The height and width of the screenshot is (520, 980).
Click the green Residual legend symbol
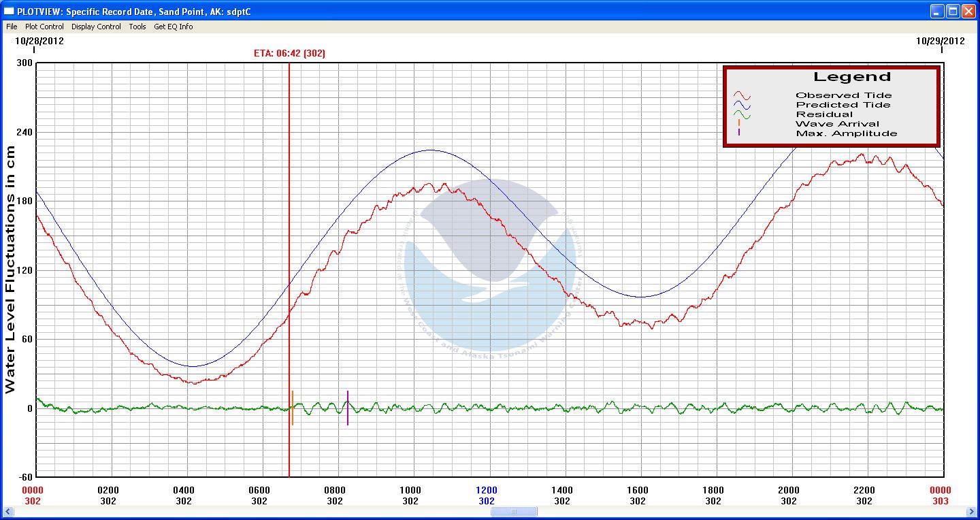(741, 115)
